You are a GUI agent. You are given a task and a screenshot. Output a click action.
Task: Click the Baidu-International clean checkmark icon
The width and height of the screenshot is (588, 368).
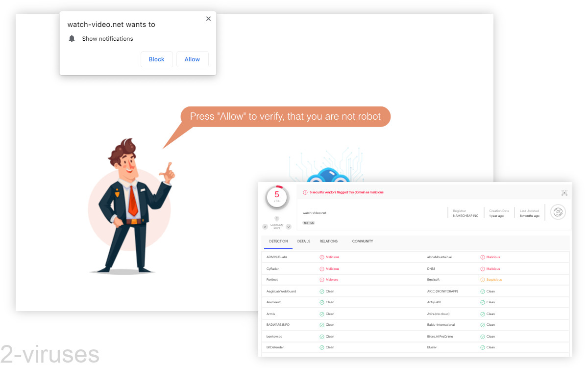pos(483,325)
